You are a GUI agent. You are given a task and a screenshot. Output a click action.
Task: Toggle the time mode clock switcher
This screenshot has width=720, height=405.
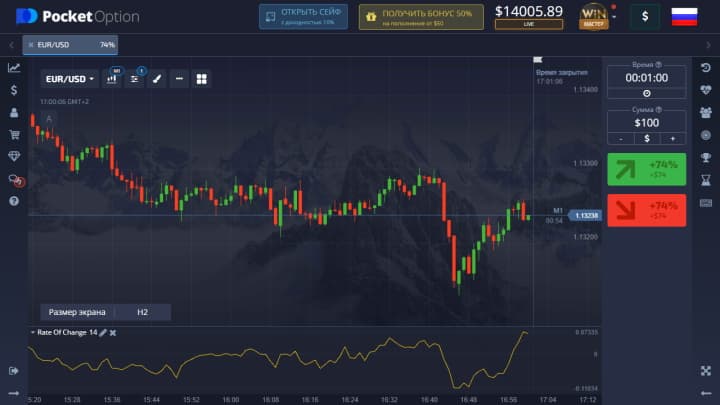coord(647,94)
